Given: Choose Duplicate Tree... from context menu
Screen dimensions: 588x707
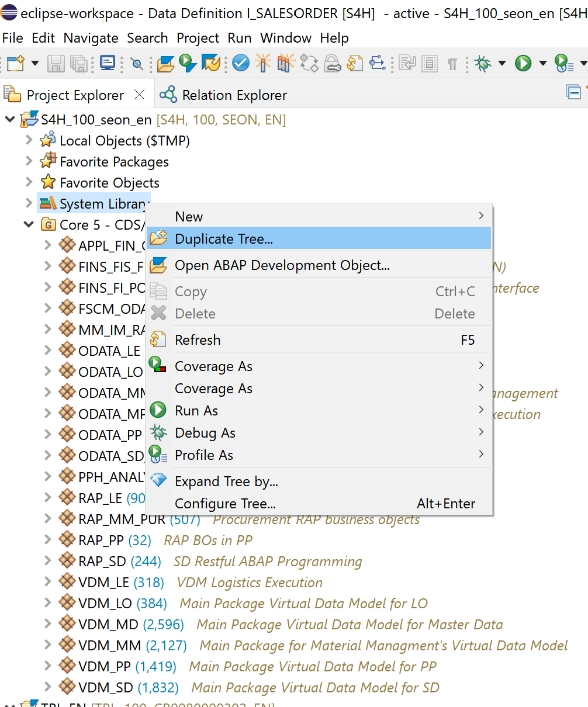Looking at the screenshot, I should coord(319,238).
